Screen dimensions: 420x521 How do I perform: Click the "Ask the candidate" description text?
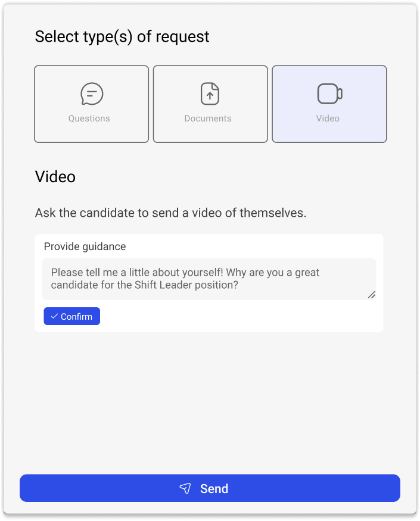pyautogui.click(x=170, y=213)
